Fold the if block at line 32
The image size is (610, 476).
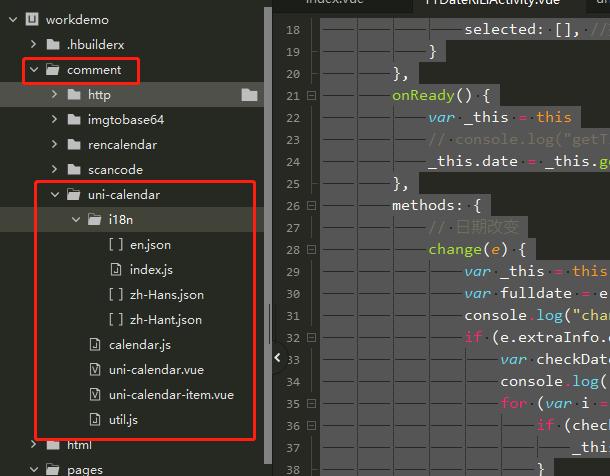pyautogui.click(x=312, y=338)
